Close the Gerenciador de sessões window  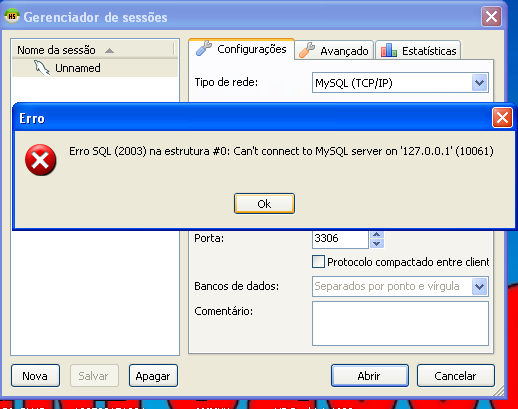click(x=491, y=16)
